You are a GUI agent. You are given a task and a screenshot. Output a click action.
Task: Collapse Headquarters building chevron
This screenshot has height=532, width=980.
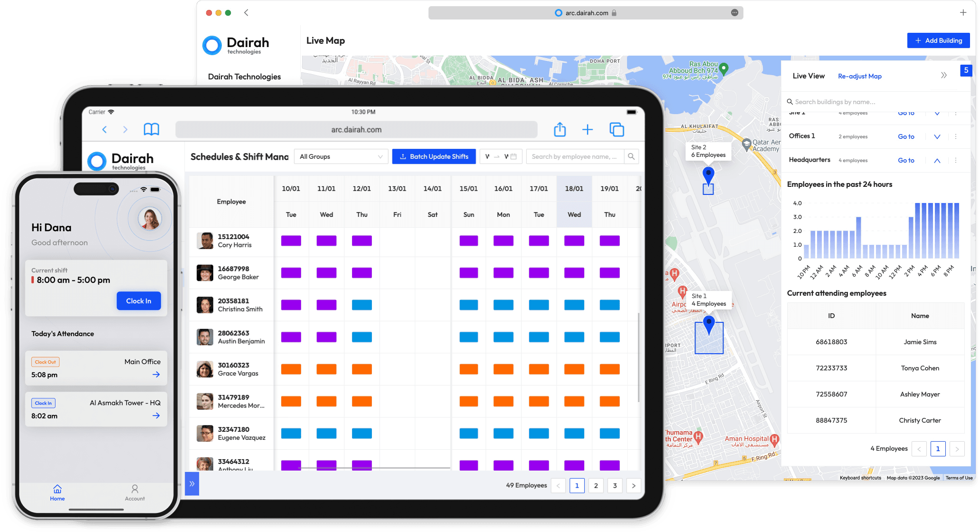[x=937, y=160]
